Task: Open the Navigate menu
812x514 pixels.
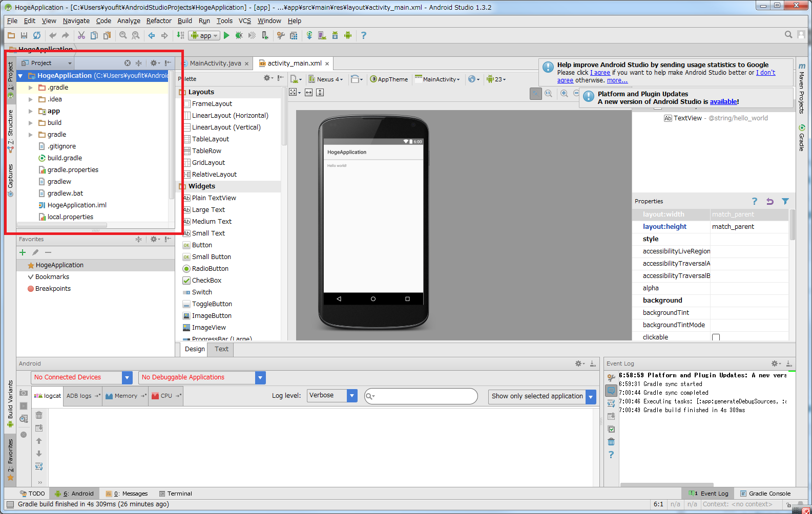Action: (x=76, y=21)
